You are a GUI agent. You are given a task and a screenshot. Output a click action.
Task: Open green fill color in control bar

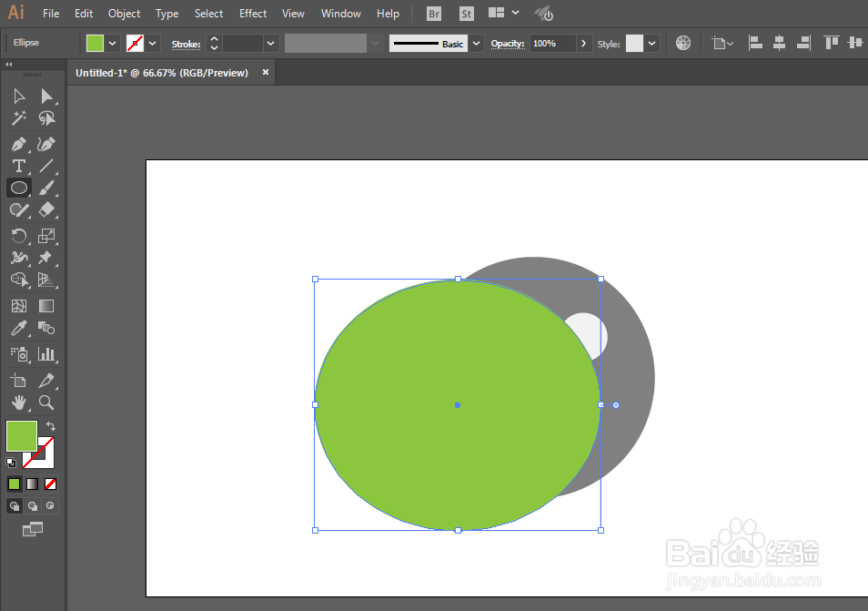pos(95,43)
